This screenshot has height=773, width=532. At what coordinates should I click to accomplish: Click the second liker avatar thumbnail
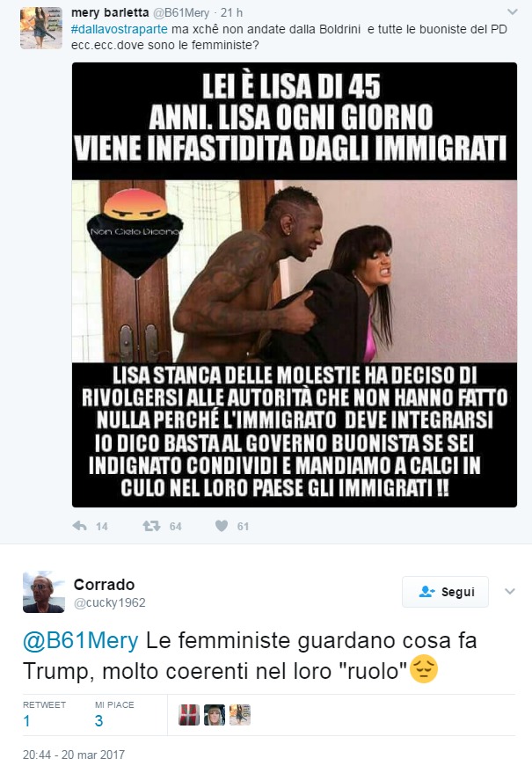pyautogui.click(x=215, y=715)
